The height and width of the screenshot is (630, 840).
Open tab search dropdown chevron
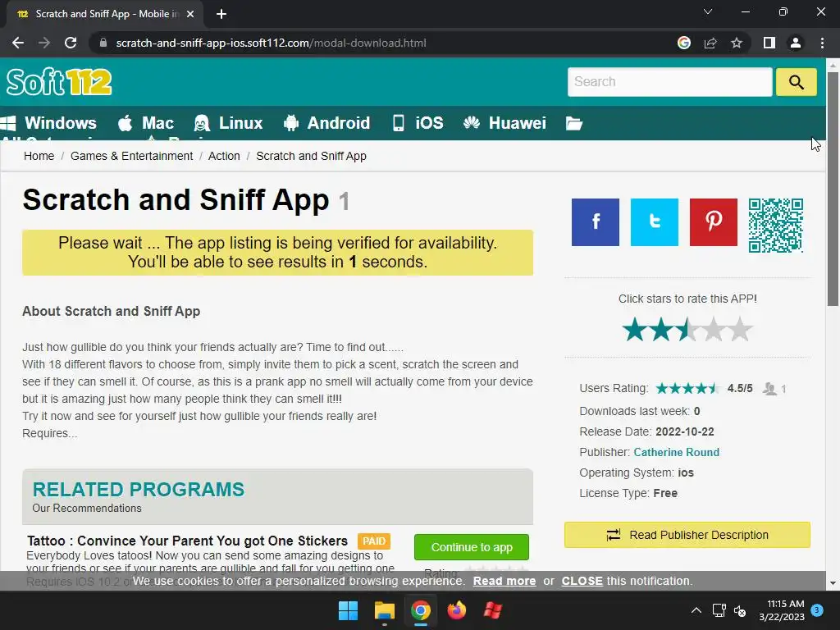(708, 11)
